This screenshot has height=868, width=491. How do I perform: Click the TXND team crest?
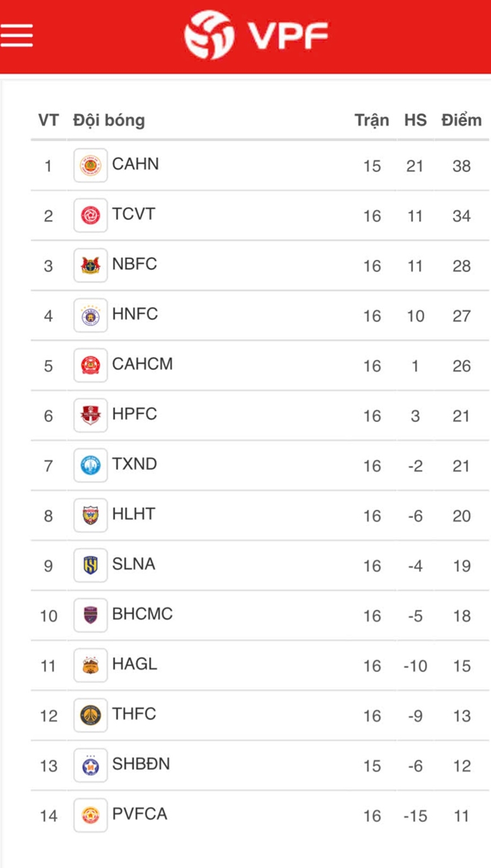90,466
